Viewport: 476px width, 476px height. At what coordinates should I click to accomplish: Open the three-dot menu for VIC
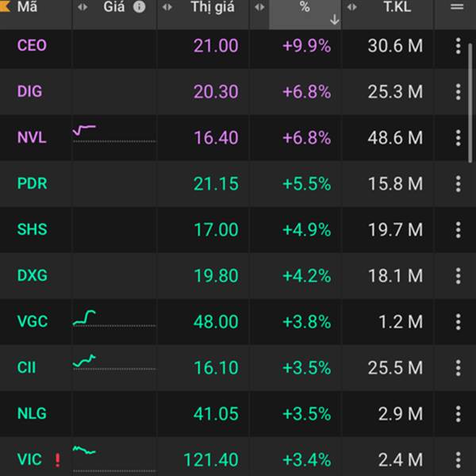[x=458, y=459]
